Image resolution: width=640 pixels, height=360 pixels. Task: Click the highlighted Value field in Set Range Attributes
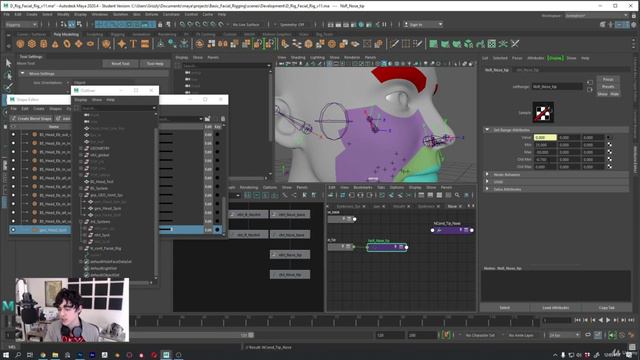pos(545,138)
